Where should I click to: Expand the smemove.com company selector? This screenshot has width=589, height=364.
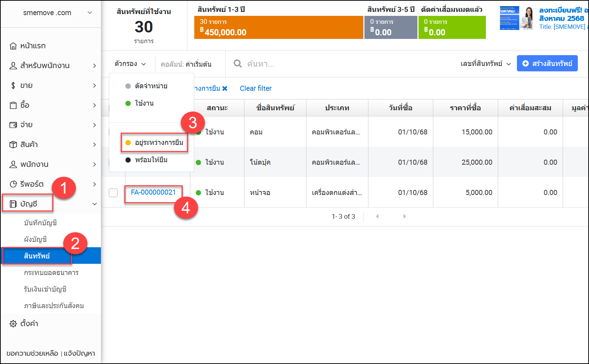pos(90,13)
